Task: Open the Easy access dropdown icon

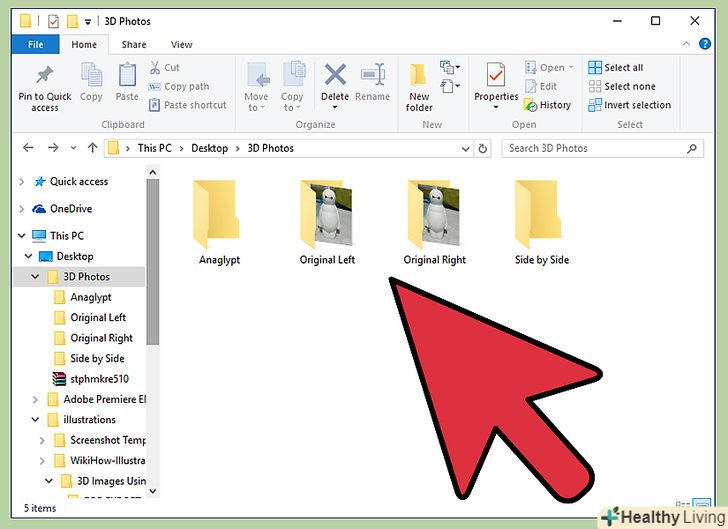Action: pos(449,86)
